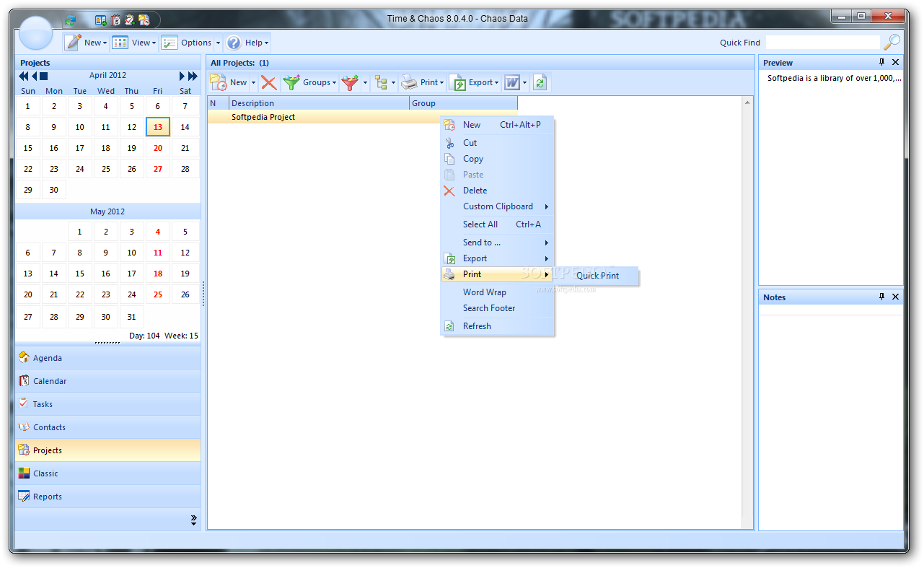Click the Quick Find input field
The height and width of the screenshot is (568, 924).
tap(822, 43)
